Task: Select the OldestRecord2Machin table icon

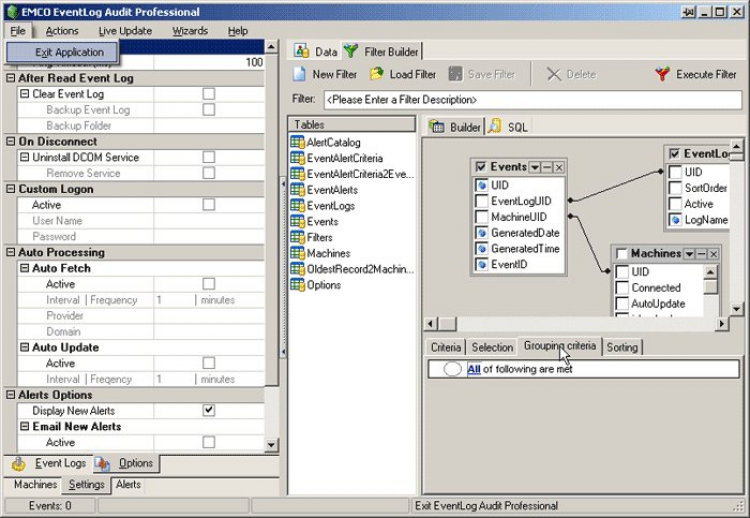Action: coord(298,269)
